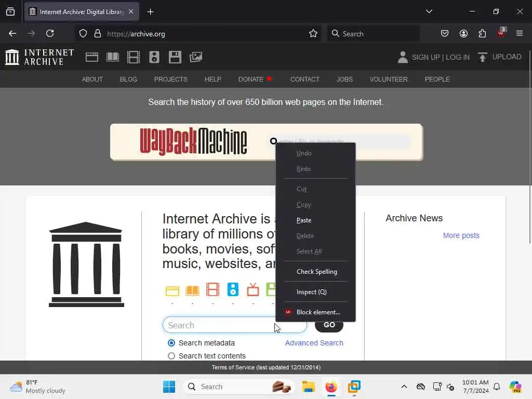Select the Search text contents radio button
Image resolution: width=532 pixels, height=399 pixels.
point(171,356)
